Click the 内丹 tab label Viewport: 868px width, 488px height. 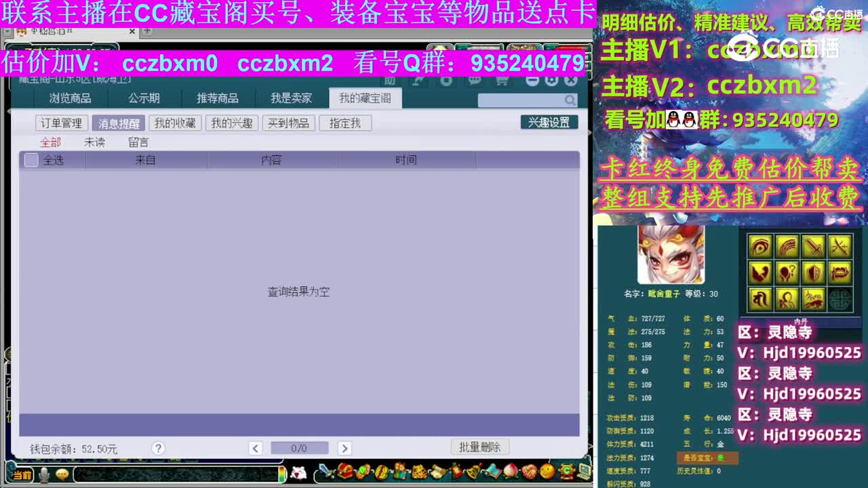pyautogui.click(x=801, y=321)
